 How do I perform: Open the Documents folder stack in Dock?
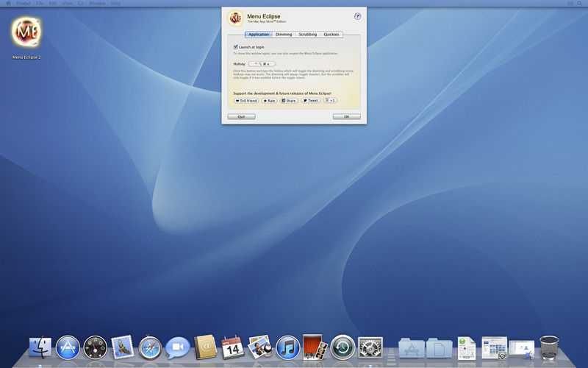[x=439, y=347]
